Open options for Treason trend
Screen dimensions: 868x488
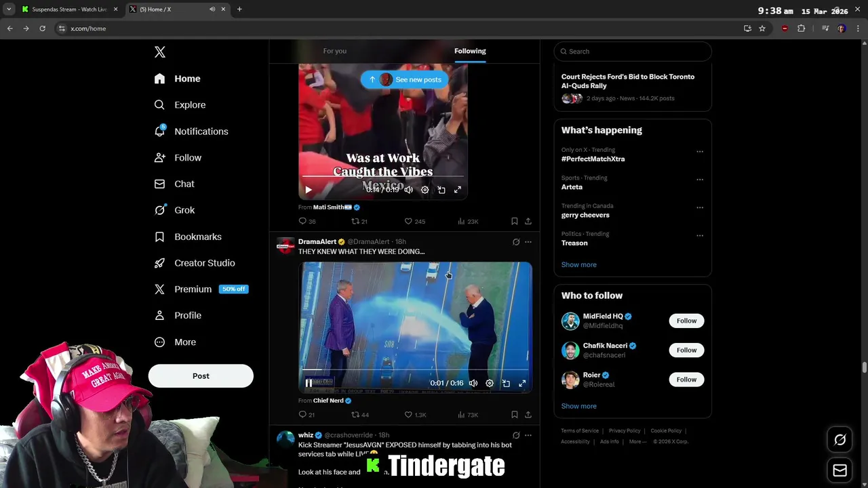click(700, 235)
